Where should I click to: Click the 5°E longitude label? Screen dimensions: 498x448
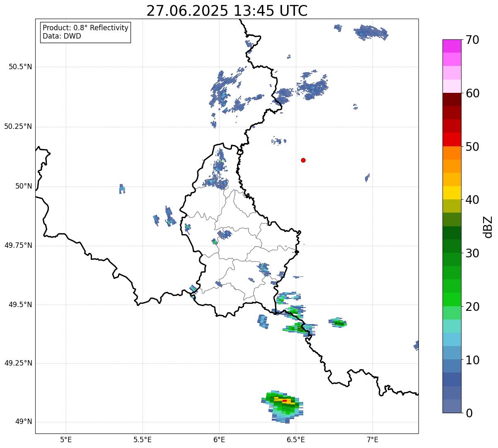coord(66,440)
